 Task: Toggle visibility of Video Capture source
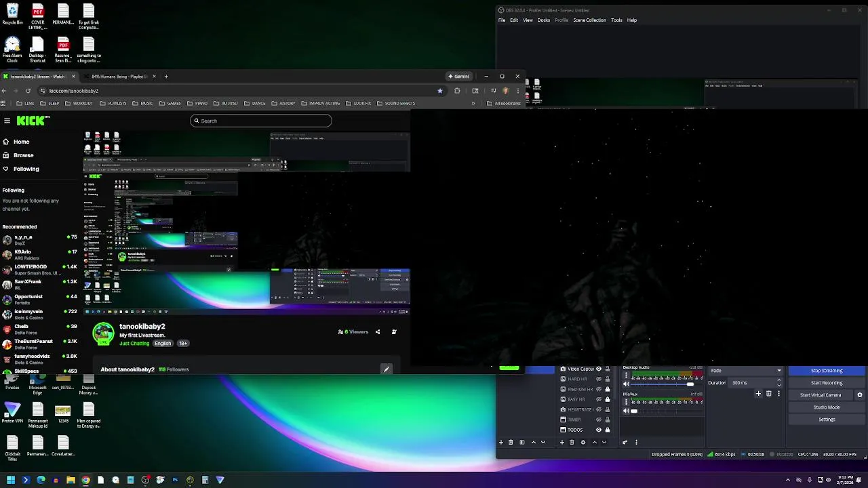599,369
